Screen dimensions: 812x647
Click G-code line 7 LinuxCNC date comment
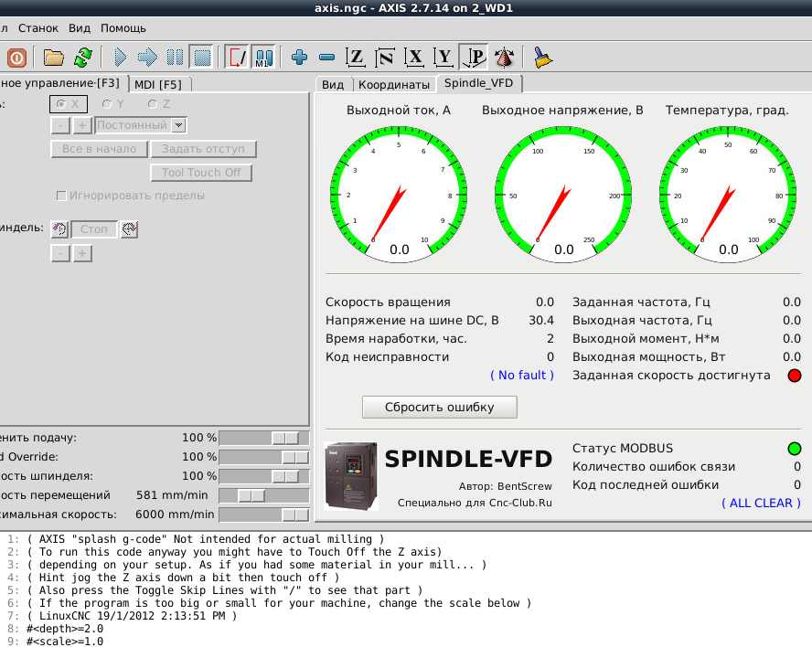tap(132, 616)
